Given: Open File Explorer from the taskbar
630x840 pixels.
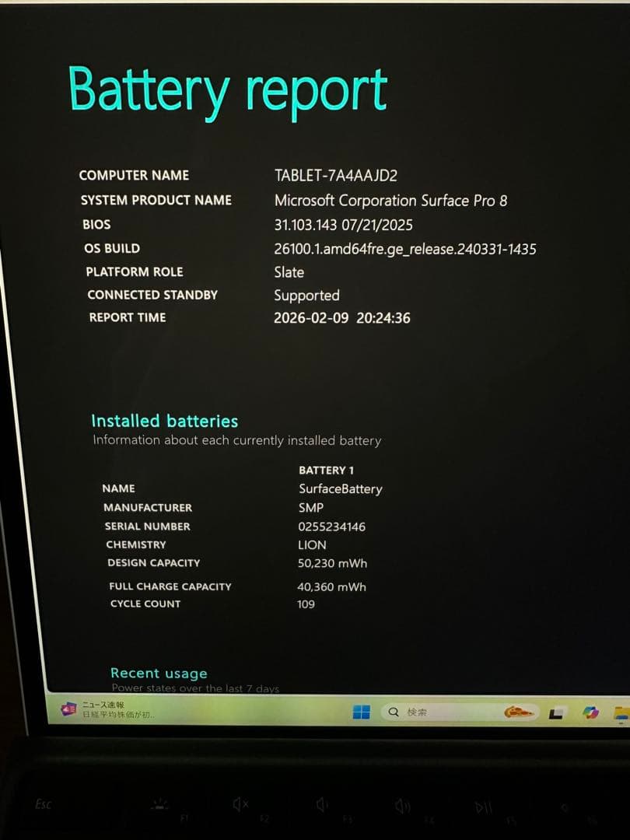Looking at the screenshot, I should (618, 712).
